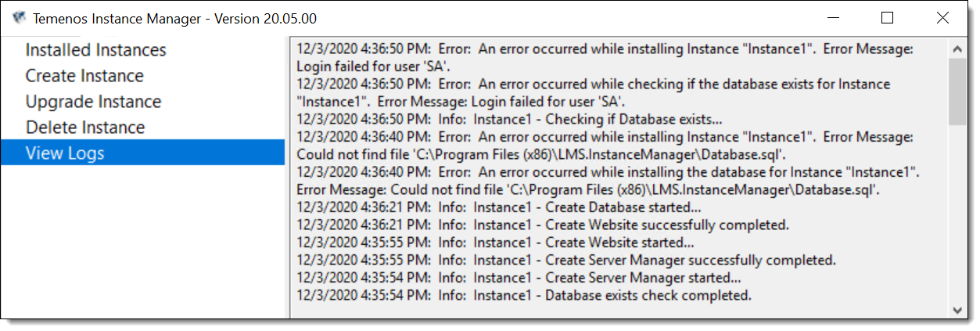
Task: Select the "Create Website successfully completed" log line
Action: (543, 225)
